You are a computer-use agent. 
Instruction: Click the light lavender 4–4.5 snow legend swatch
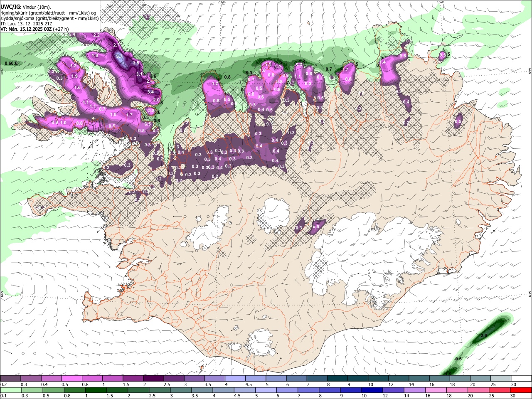[235, 379]
